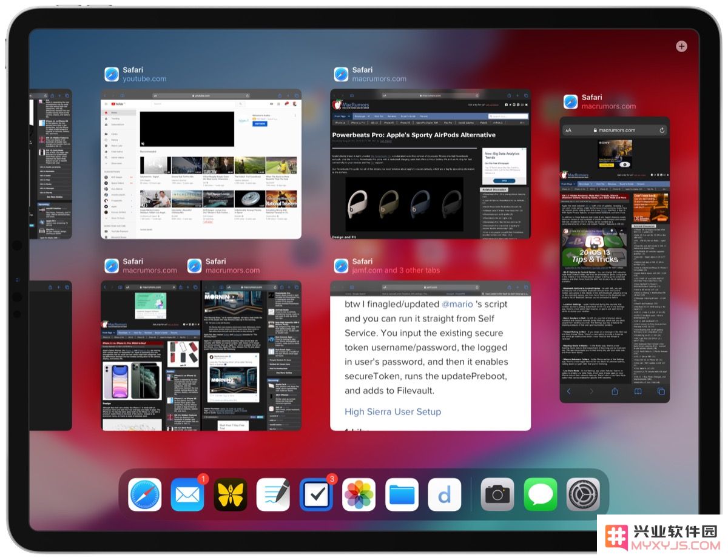The width and height of the screenshot is (728, 560).
Task: Open the Things checkbox app in dock
Action: pyautogui.click(x=316, y=494)
